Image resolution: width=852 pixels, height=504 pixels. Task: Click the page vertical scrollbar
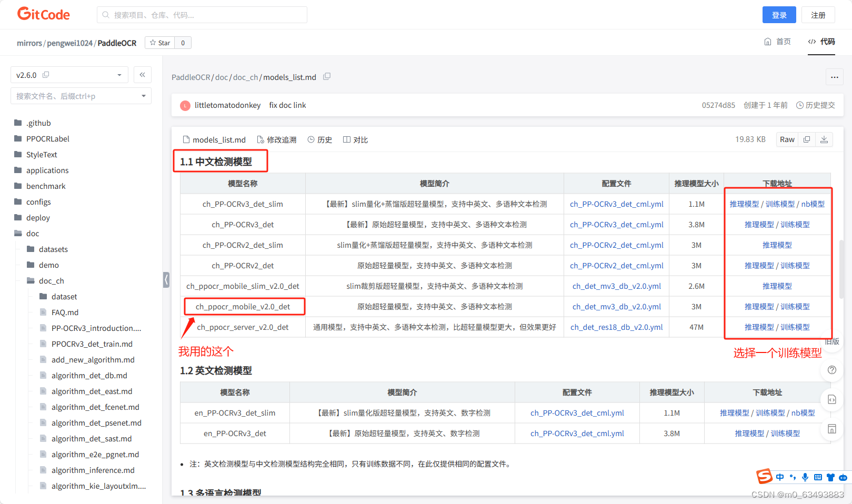(841, 268)
